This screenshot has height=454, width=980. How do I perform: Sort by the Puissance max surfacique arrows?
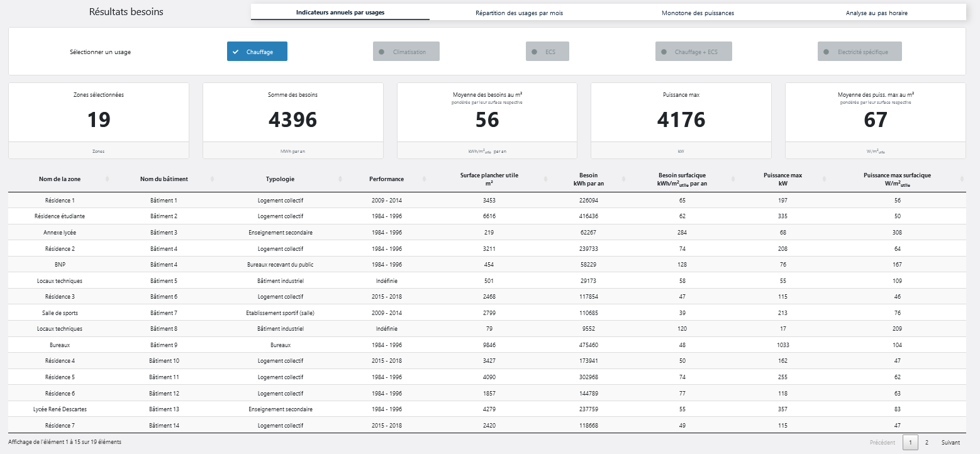962,179
